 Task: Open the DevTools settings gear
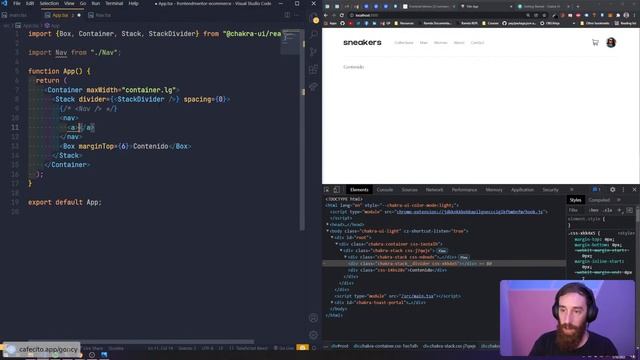click(x=613, y=190)
